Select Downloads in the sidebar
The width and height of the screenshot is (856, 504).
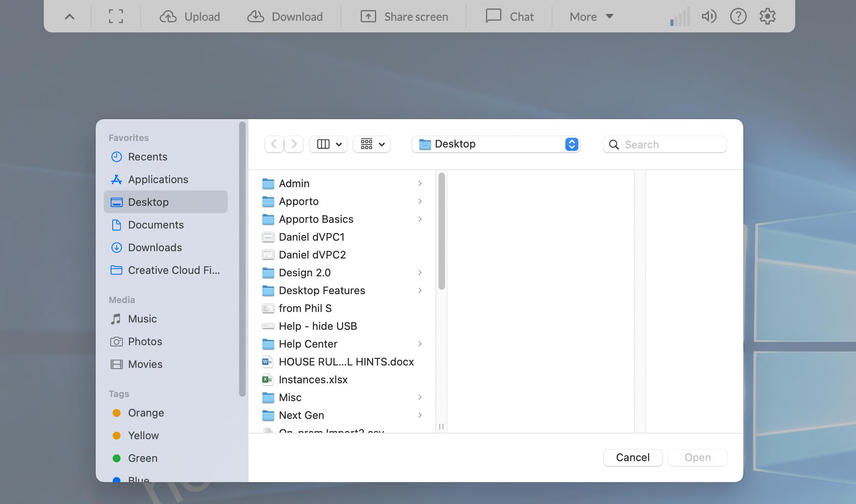pos(155,248)
